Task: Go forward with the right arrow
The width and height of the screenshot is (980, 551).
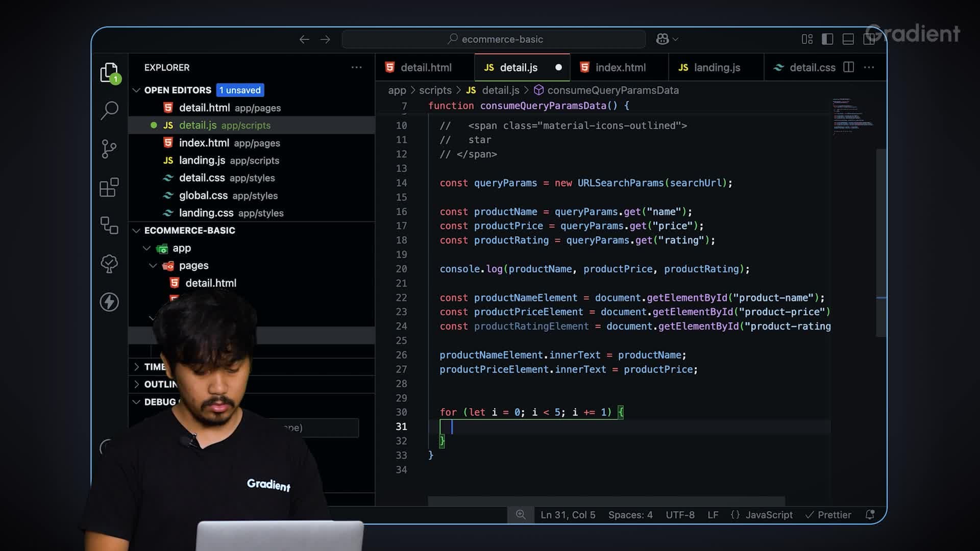Action: tap(325, 39)
